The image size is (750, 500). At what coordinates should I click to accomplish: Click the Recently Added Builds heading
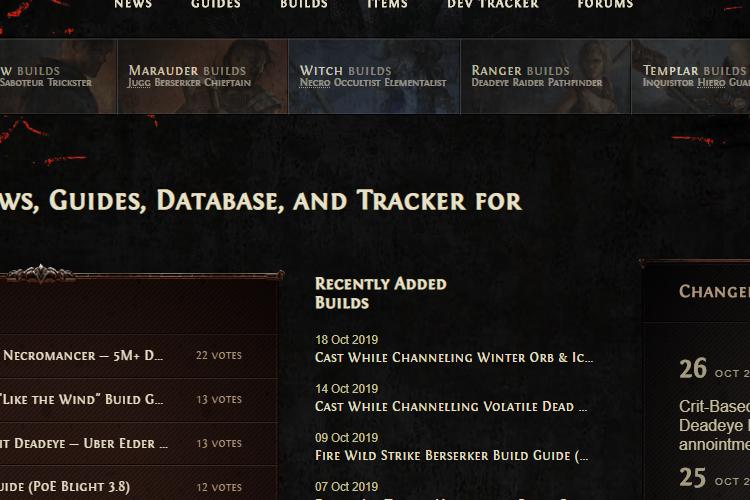pos(381,293)
